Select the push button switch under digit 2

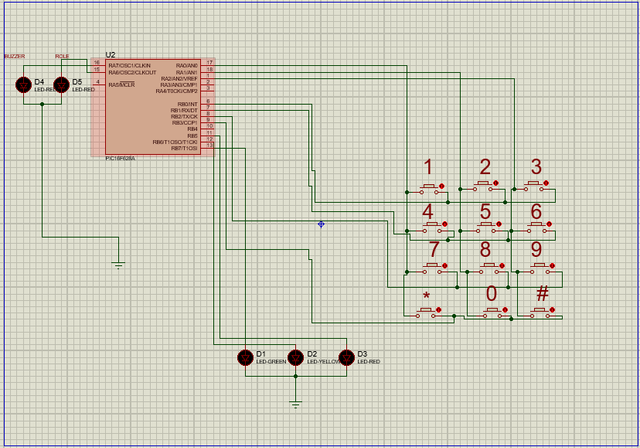point(484,186)
